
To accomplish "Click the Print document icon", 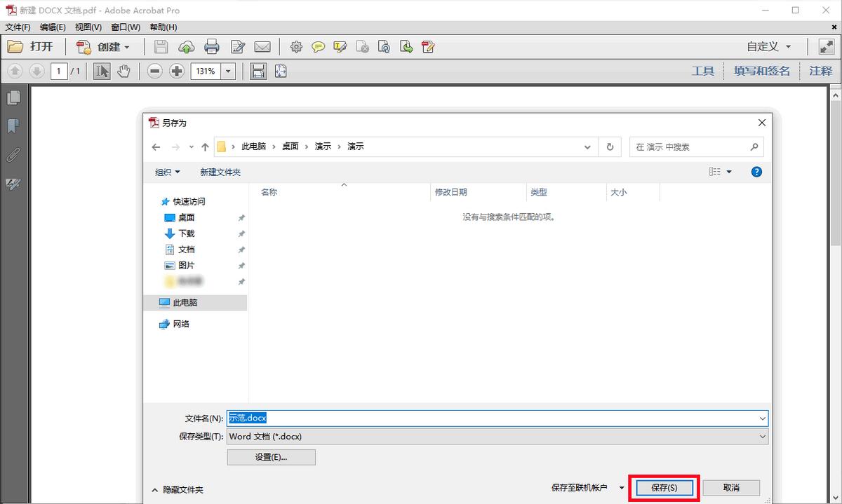I will 211,46.
